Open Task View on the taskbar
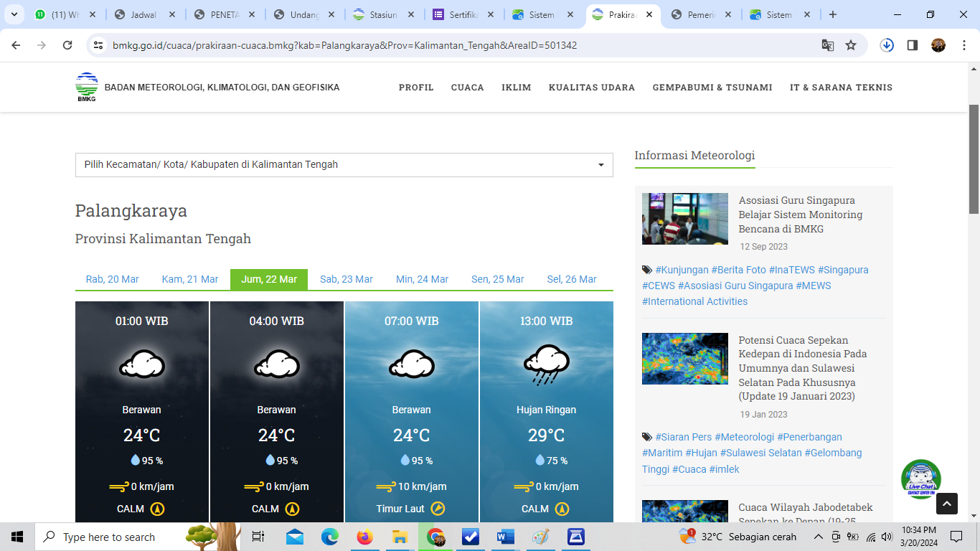This screenshot has width=980, height=551. (258, 537)
